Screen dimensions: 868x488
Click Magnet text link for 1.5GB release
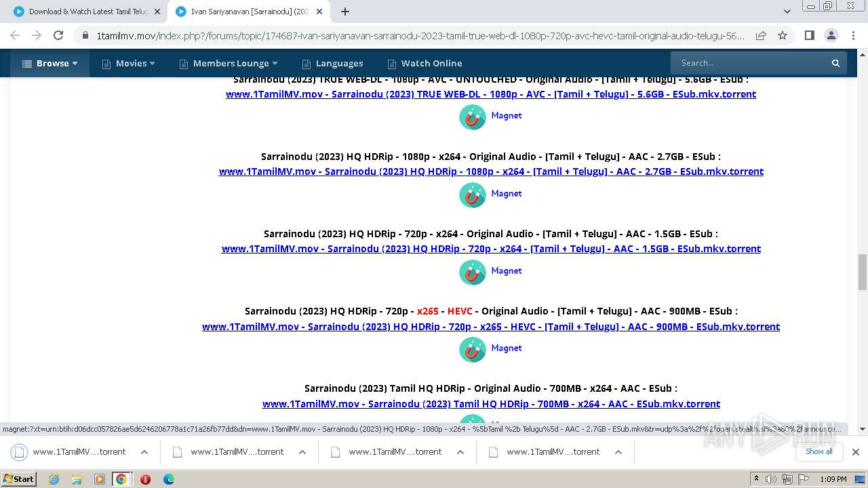click(x=507, y=270)
